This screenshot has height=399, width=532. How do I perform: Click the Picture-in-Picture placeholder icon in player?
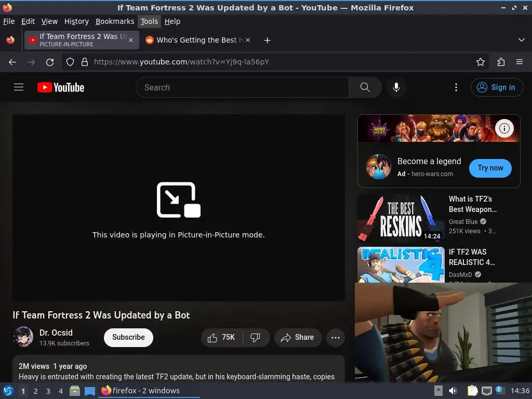(x=179, y=200)
